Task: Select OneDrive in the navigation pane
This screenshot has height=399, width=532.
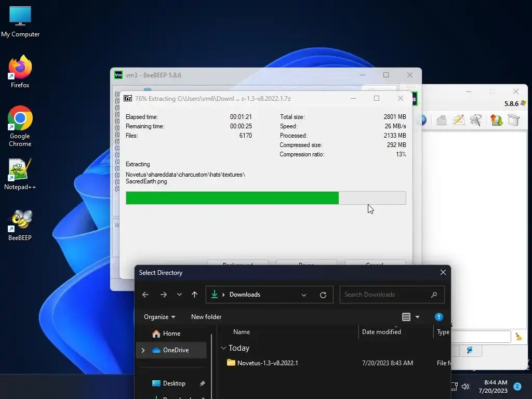Action: pos(171,350)
